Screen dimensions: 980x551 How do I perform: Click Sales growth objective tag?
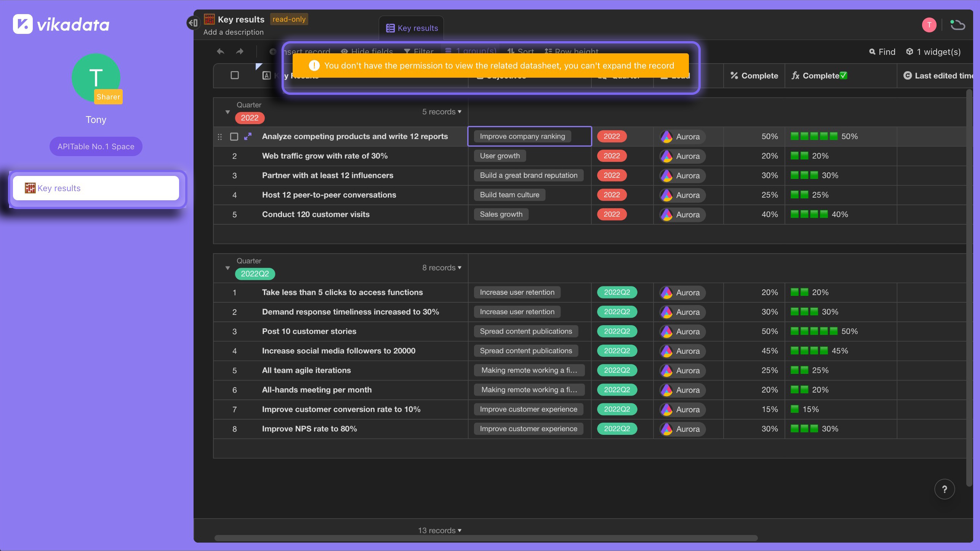click(501, 214)
